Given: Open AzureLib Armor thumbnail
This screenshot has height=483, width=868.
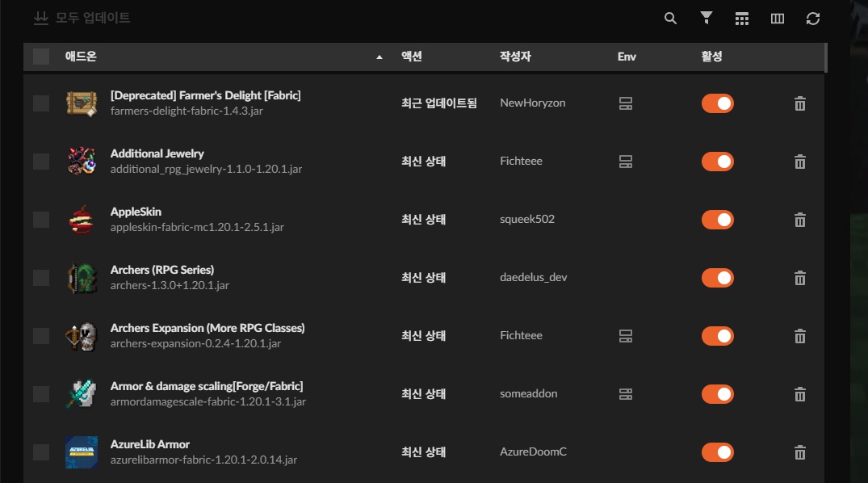Looking at the screenshot, I should click(82, 452).
